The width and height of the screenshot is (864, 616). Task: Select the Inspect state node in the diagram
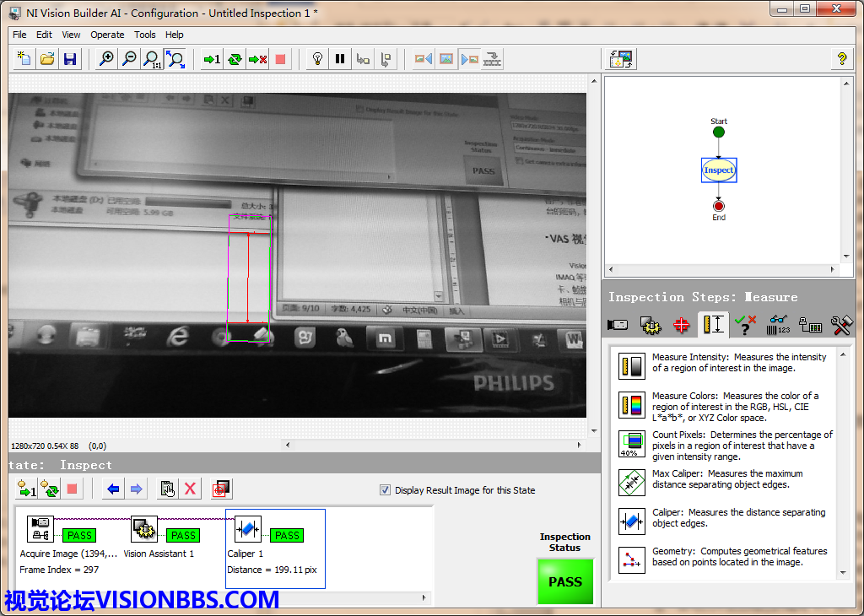point(719,170)
